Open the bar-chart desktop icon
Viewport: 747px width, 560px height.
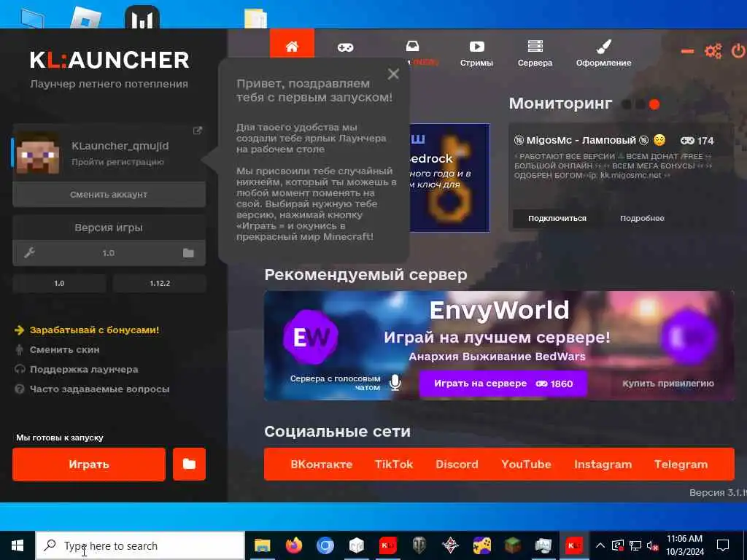142,18
